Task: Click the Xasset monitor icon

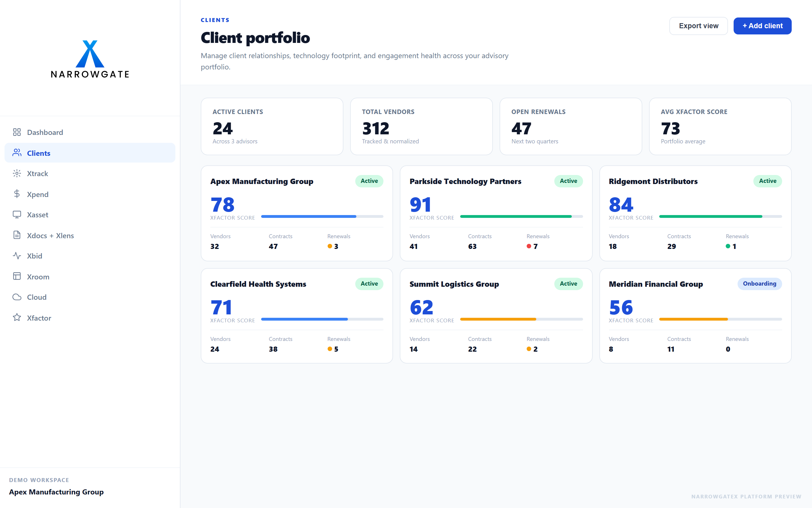Action: pyautogui.click(x=17, y=214)
